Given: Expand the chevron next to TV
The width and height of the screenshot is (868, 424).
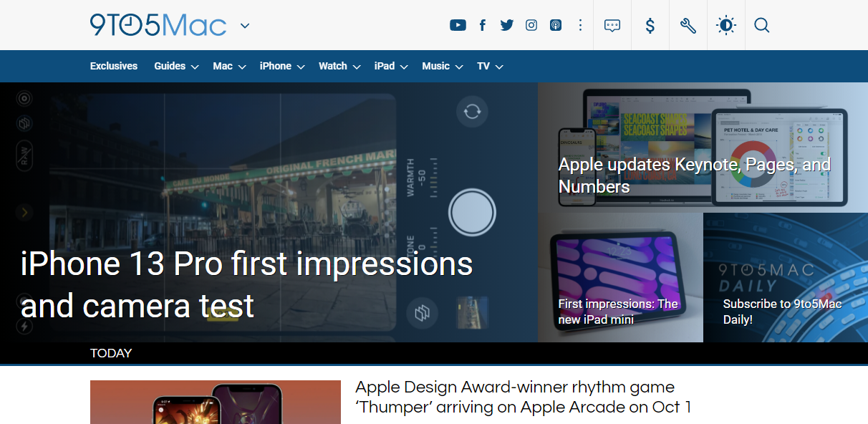Looking at the screenshot, I should [x=499, y=67].
